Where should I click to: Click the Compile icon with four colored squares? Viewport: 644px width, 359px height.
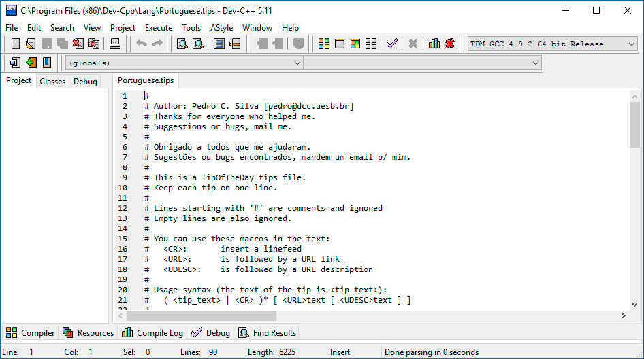[x=324, y=44]
